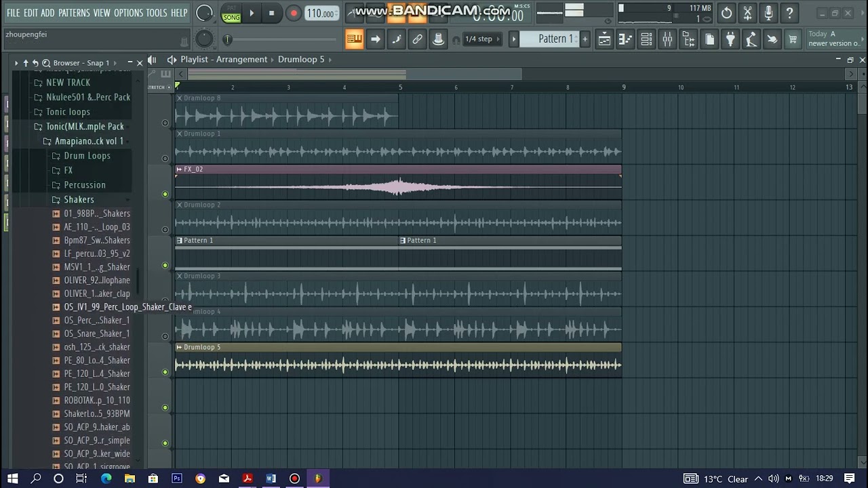Click the browser search magnifier icon
The height and width of the screenshot is (488, 868).
[46, 62]
